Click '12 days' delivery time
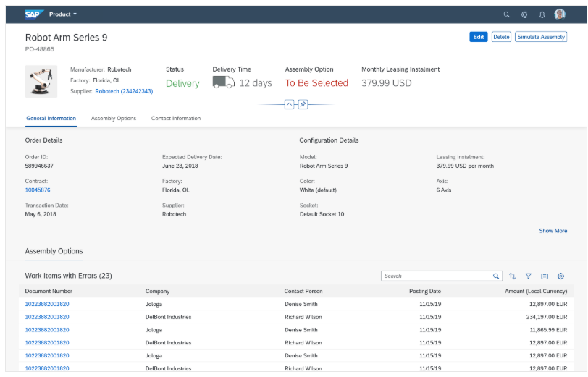Image resolution: width=588 pixels, height=377 pixels. coord(256,82)
